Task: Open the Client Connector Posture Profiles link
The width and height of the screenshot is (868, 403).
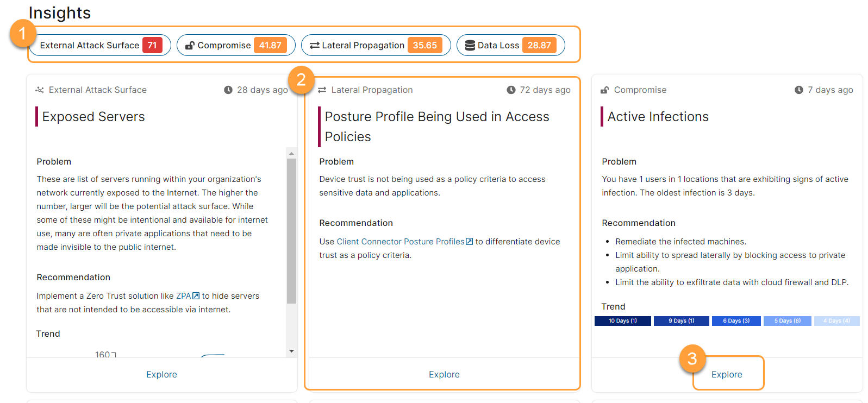Action: (x=400, y=242)
